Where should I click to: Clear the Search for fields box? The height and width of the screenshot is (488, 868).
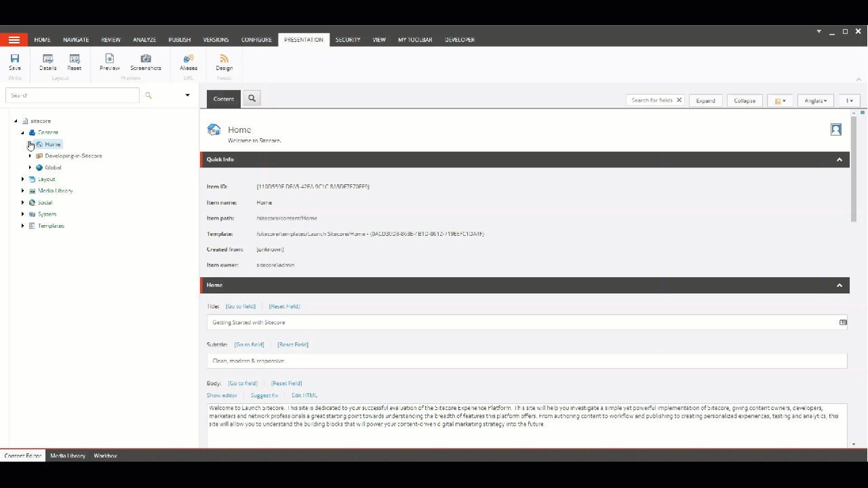click(x=678, y=100)
